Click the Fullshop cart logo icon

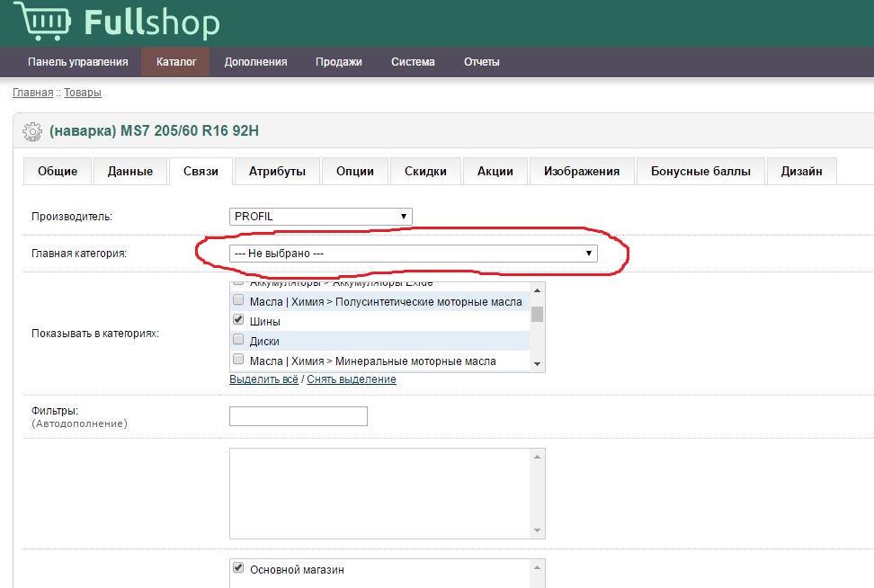click(42, 21)
